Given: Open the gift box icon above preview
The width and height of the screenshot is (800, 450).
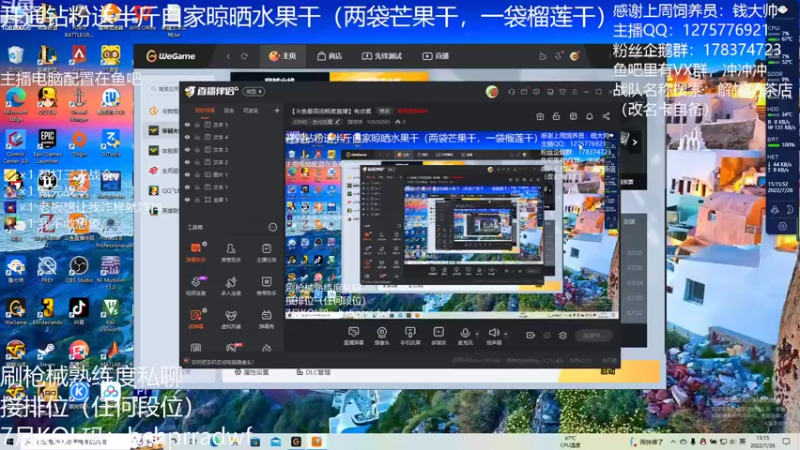Looking at the screenshot, I should click(540, 116).
